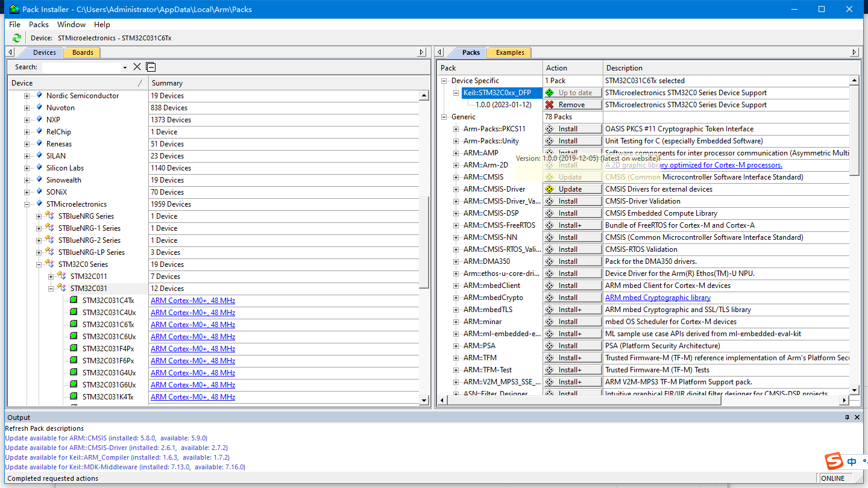868x488 pixels.
Task: Open the search history dropdown arrow
Action: tap(125, 67)
